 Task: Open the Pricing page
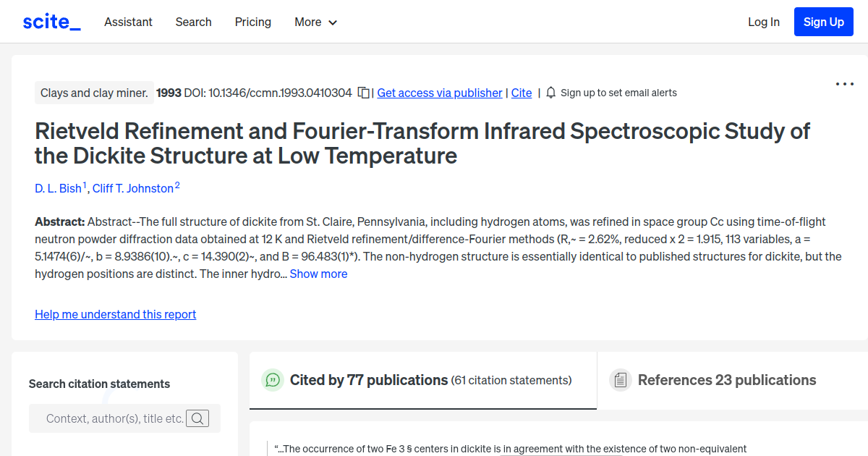coord(252,22)
